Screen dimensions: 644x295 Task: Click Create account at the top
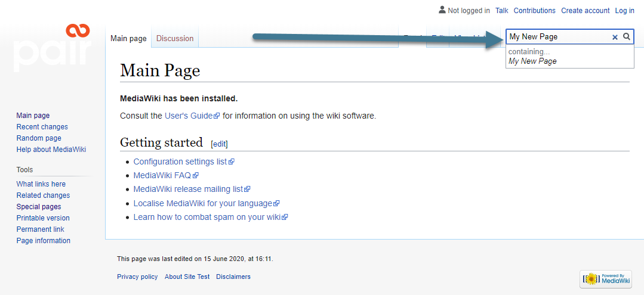[x=586, y=11]
